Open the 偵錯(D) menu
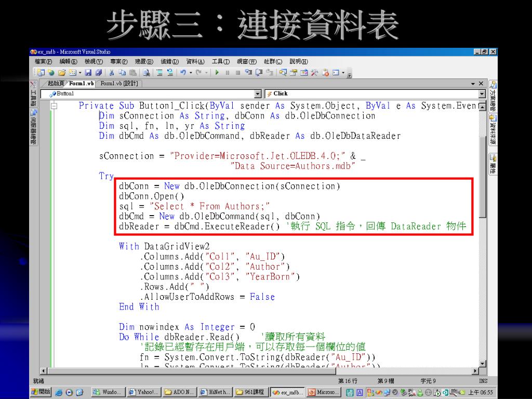Image resolution: width=532 pixels, height=399 pixels. pos(169,61)
